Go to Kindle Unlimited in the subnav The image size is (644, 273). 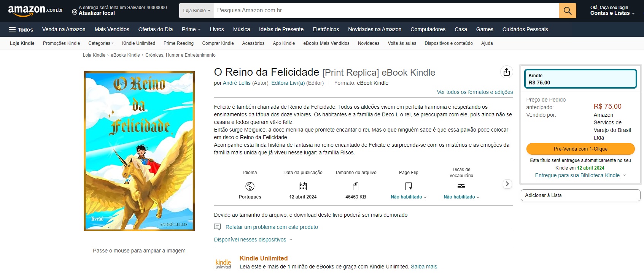coord(138,43)
